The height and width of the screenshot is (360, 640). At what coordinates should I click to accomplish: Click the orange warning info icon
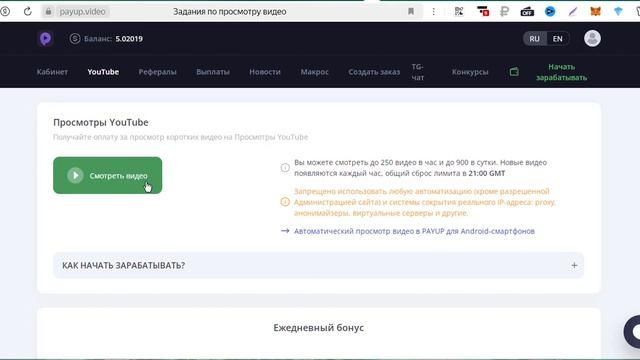click(x=285, y=202)
